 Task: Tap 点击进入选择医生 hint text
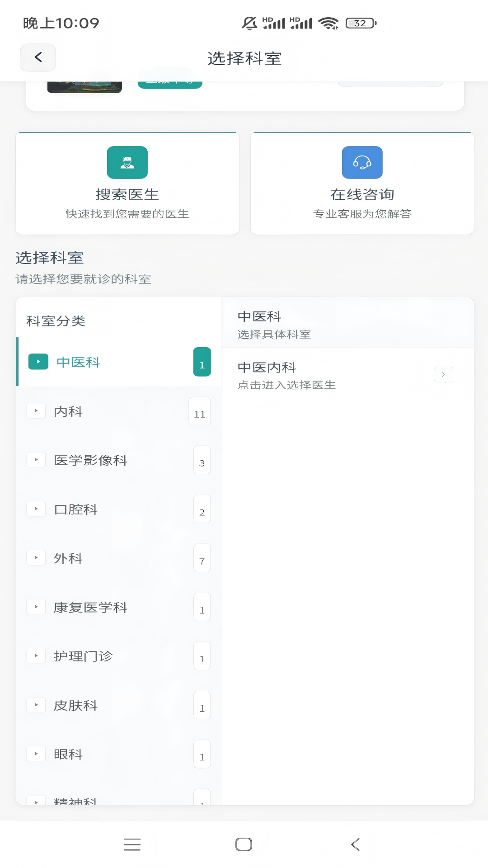[x=286, y=385]
